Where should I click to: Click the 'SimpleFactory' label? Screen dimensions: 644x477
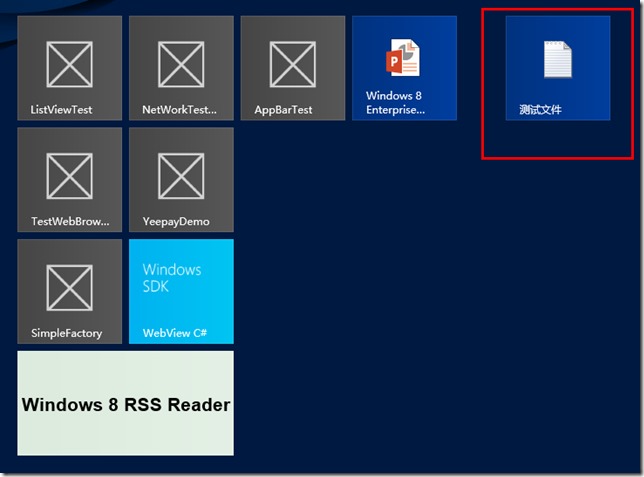coord(67,333)
